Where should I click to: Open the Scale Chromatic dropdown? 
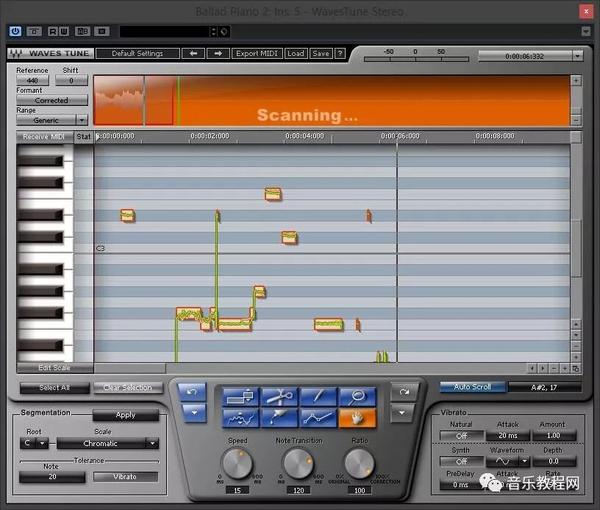pyautogui.click(x=107, y=443)
